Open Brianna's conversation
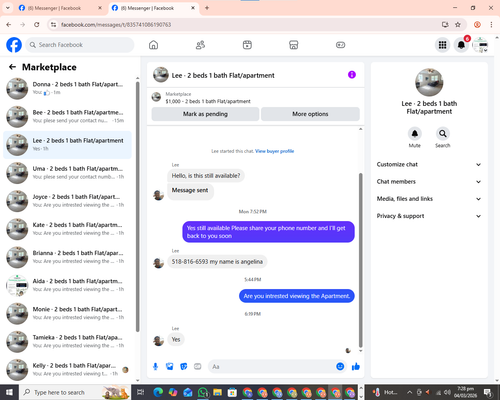Screen dimensions: 500x400 point(67,257)
